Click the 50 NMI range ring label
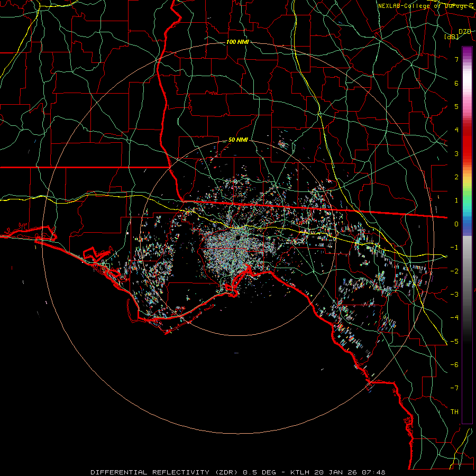The height and width of the screenshot is (476, 476). coord(239,140)
